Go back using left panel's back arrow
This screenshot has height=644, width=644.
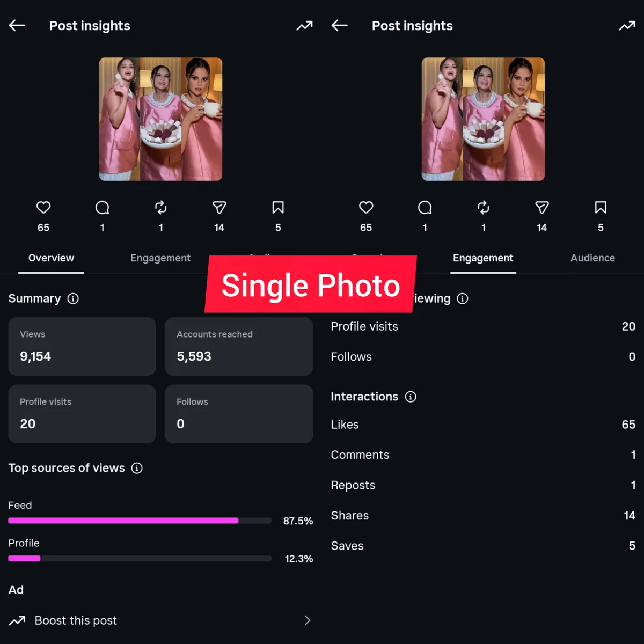17,25
